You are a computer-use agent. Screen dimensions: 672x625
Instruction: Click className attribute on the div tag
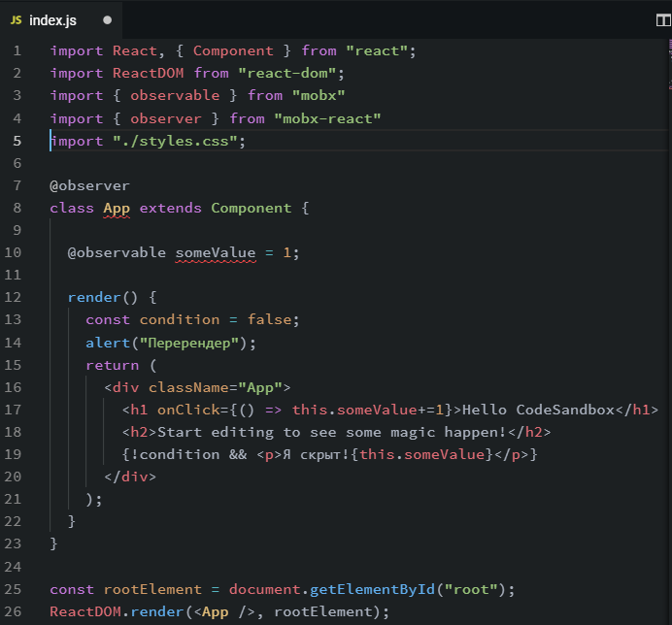[x=188, y=387]
